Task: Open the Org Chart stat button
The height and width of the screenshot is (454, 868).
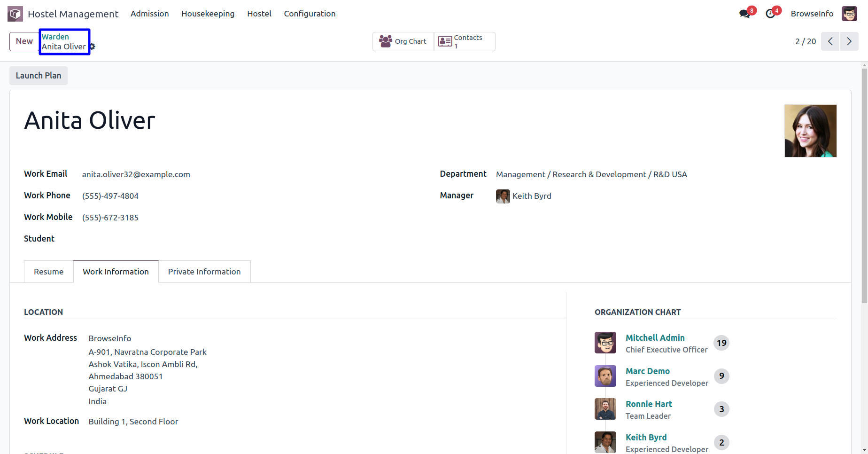Action: pyautogui.click(x=403, y=41)
